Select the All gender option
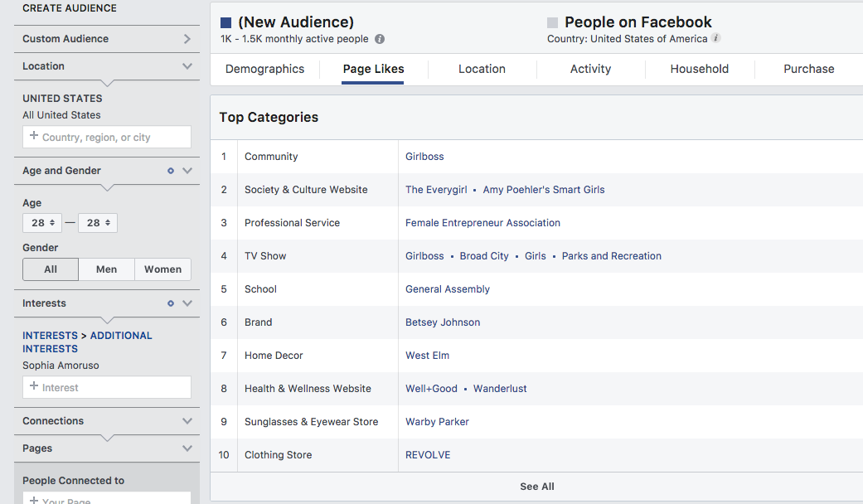Viewport: 863px width, 504px height. click(51, 269)
